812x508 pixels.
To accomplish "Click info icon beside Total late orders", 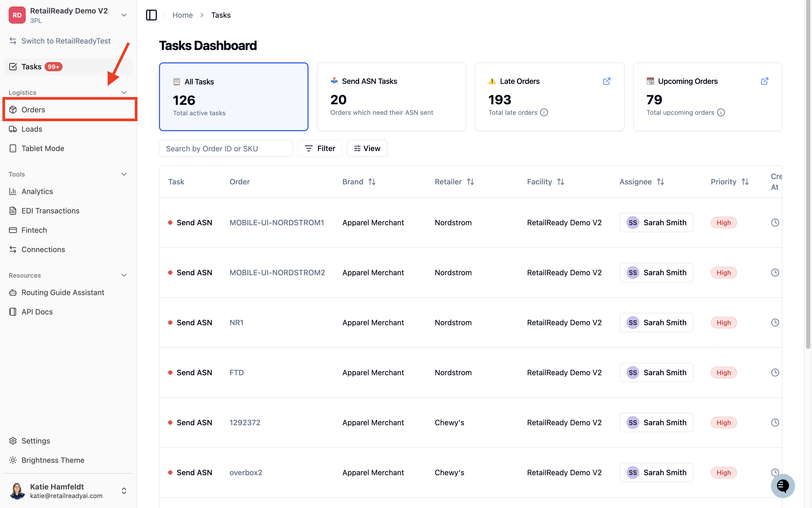I will (x=544, y=113).
